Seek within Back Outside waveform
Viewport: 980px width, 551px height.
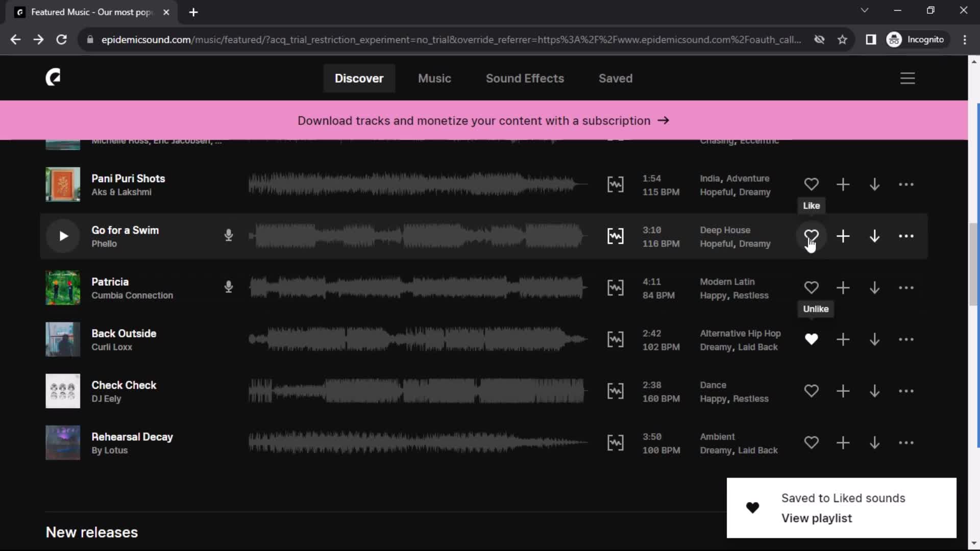[418, 339]
